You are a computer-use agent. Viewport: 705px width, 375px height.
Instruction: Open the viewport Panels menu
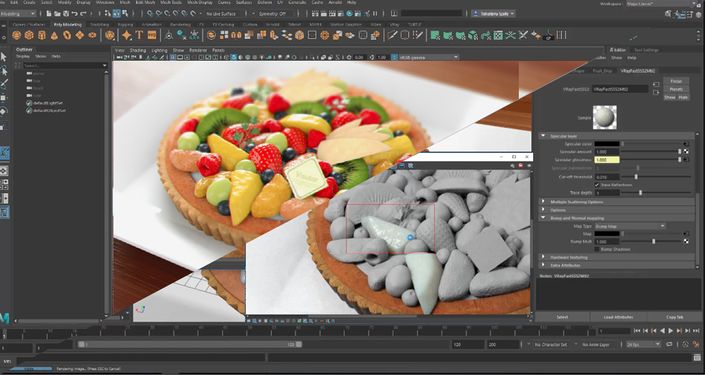click(218, 50)
